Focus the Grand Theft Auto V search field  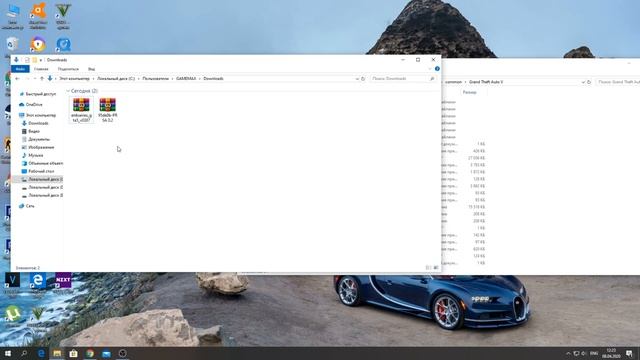(618, 82)
